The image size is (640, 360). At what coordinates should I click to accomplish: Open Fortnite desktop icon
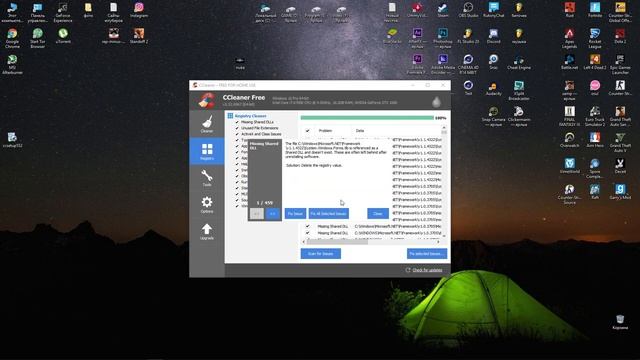595,10
